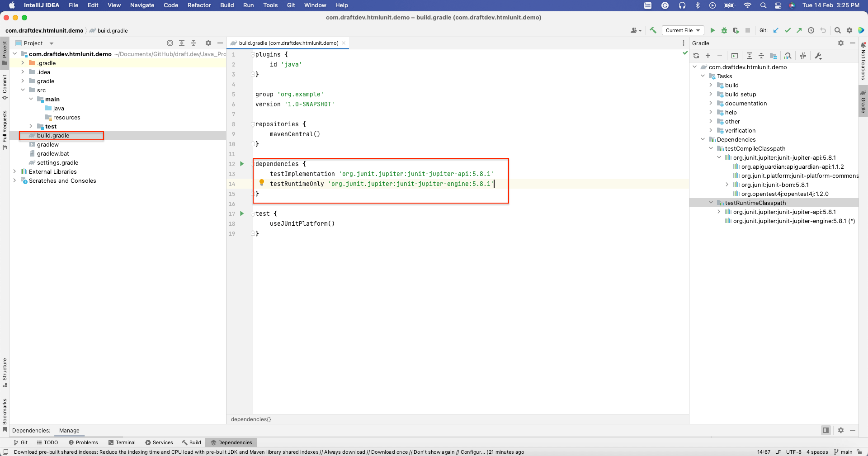The image size is (868, 456).
Task: Select settings.gradle file in project tree
Action: tap(57, 162)
